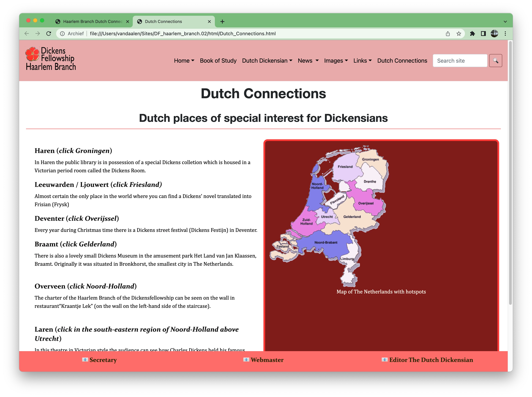Open the Chrome three-dot menu
This screenshot has width=532, height=397.
505,34
